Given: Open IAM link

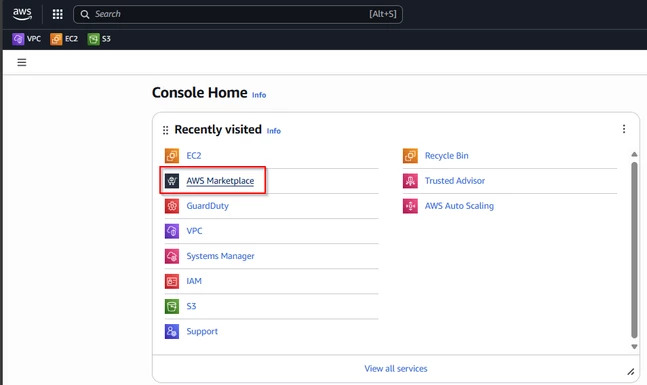Looking at the screenshot, I should pyautogui.click(x=194, y=281).
